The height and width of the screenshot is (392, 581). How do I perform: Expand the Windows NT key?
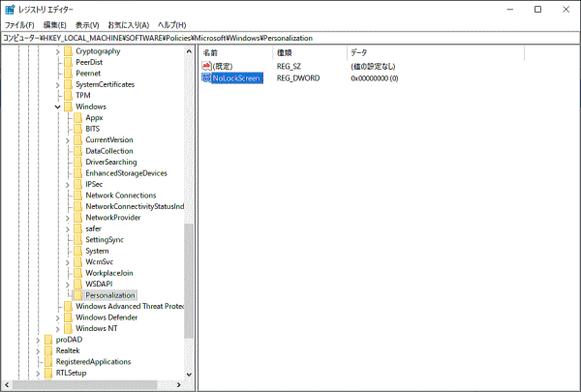pos(57,329)
